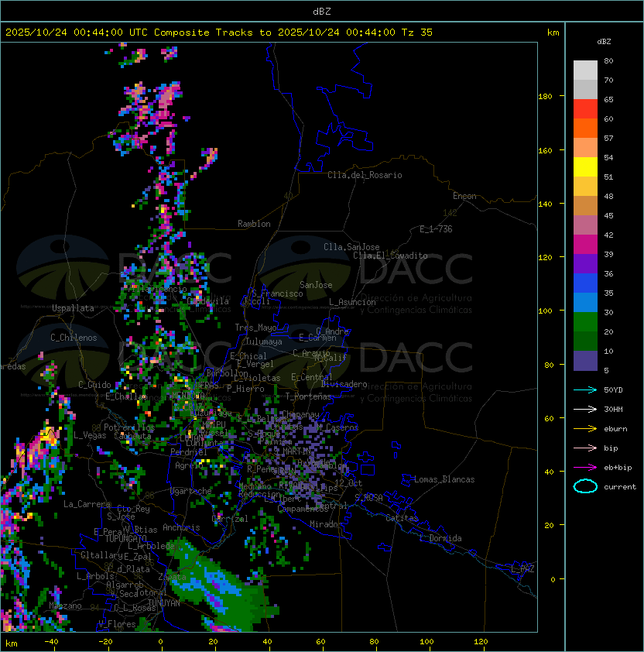Click the 'Tz 35' threshold text
The width and height of the screenshot is (644, 652).
click(417, 33)
